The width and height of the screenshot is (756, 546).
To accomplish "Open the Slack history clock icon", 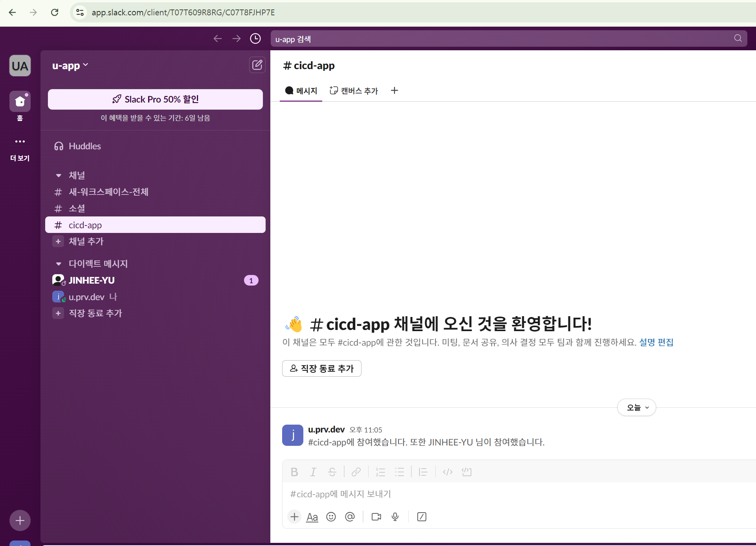I will tap(255, 38).
